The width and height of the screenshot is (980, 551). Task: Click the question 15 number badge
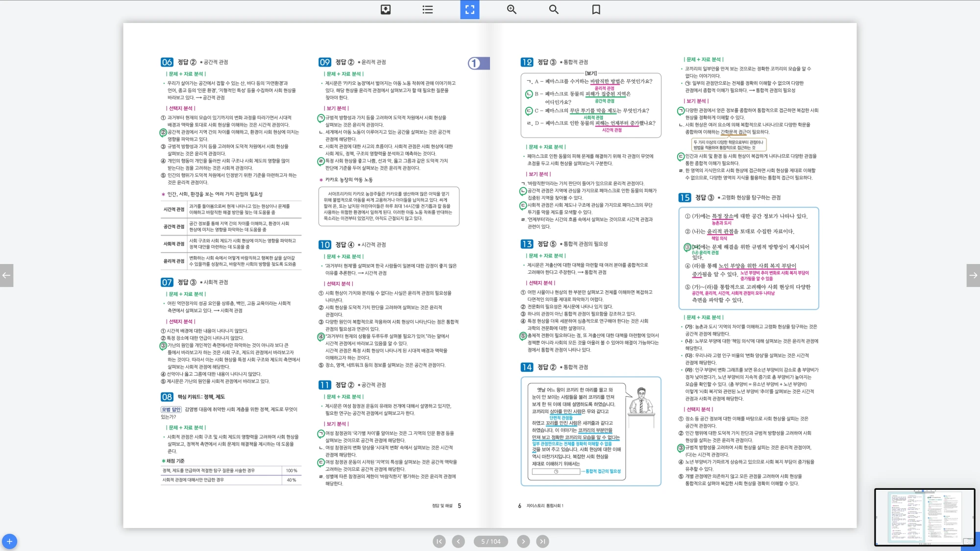point(685,197)
